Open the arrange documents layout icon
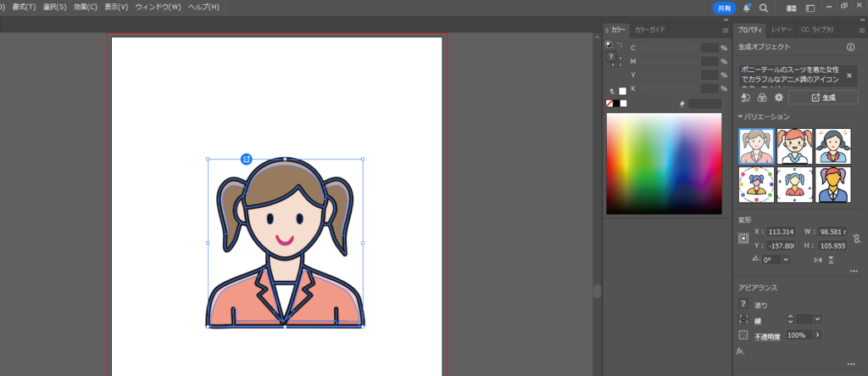This screenshot has width=868, height=376. (792, 8)
